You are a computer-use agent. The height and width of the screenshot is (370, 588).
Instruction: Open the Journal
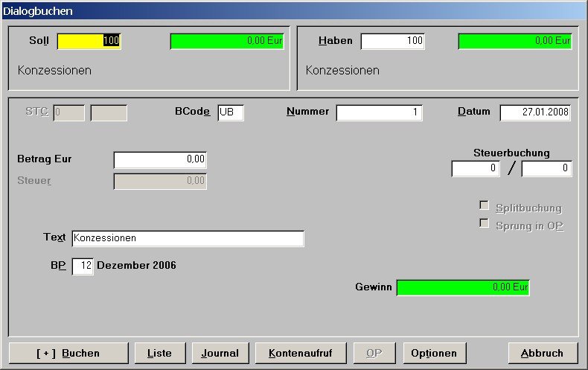220,353
